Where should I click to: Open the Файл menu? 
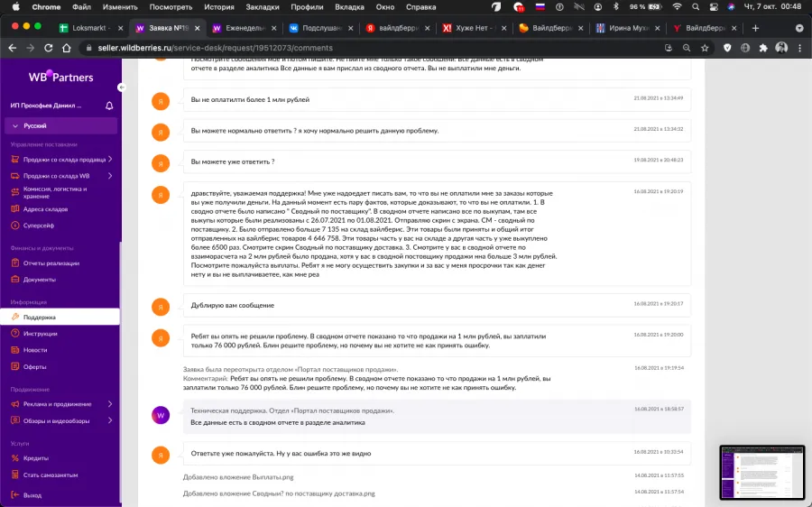pyautogui.click(x=81, y=6)
